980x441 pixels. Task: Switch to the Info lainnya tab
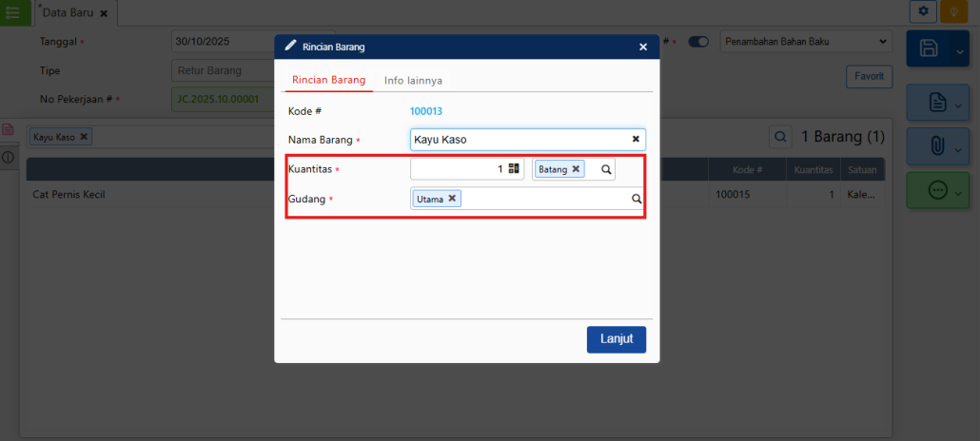click(x=413, y=81)
